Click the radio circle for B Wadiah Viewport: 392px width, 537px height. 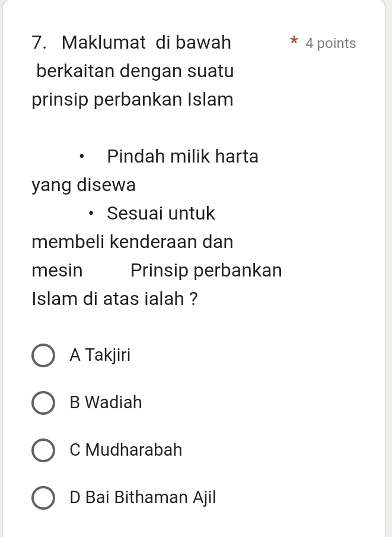click(43, 402)
